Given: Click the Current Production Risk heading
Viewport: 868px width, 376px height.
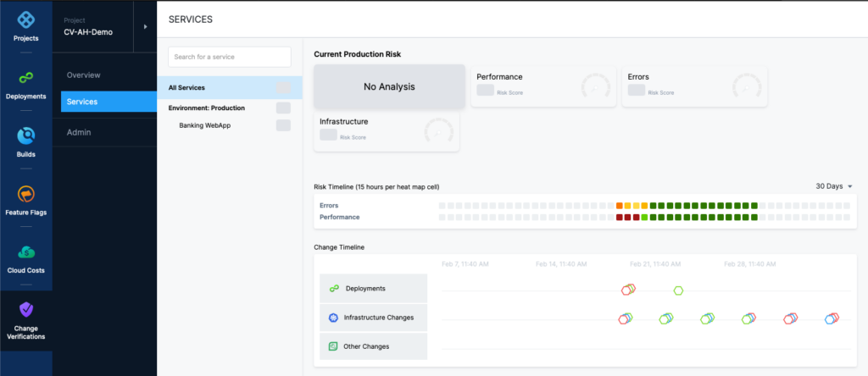Looking at the screenshot, I should (357, 54).
